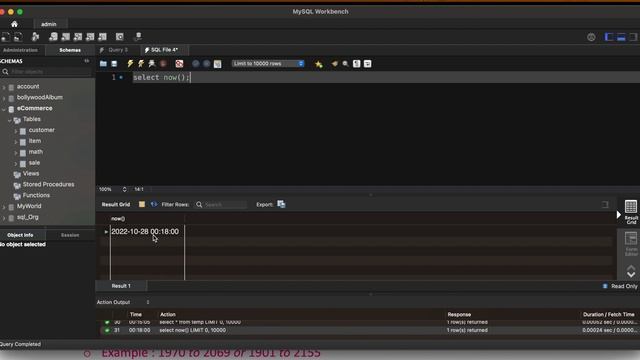Toggle the right sidebar panel
The width and height of the screenshot is (640, 360).
tap(633, 37)
